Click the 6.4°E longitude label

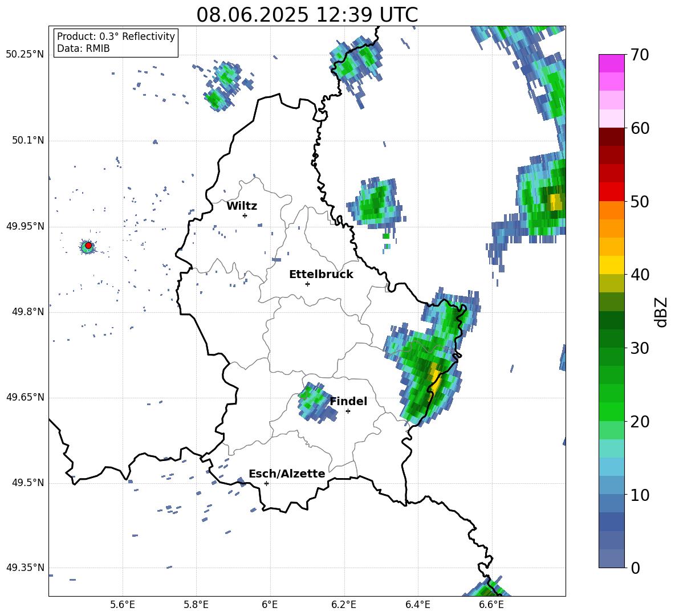coord(417,605)
